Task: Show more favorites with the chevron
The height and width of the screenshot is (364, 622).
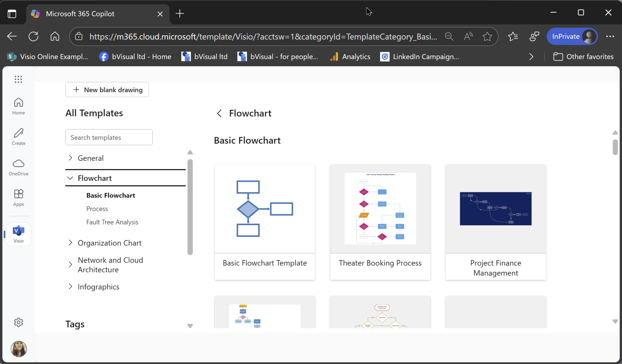Action: 531,56
